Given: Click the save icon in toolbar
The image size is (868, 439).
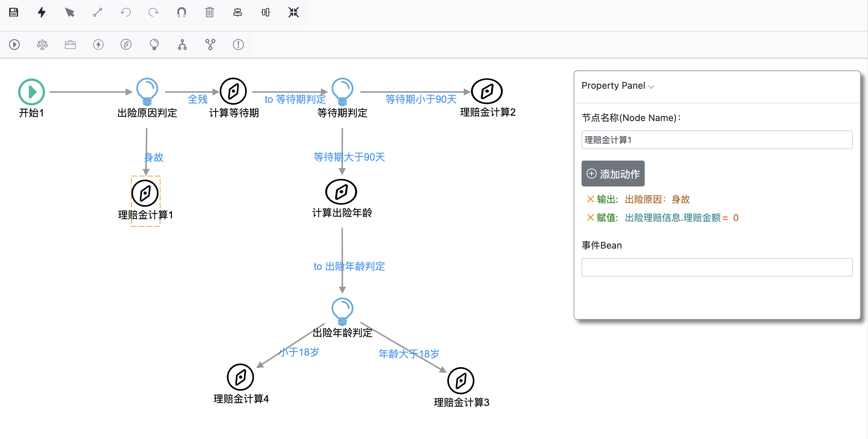Looking at the screenshot, I should coord(14,13).
